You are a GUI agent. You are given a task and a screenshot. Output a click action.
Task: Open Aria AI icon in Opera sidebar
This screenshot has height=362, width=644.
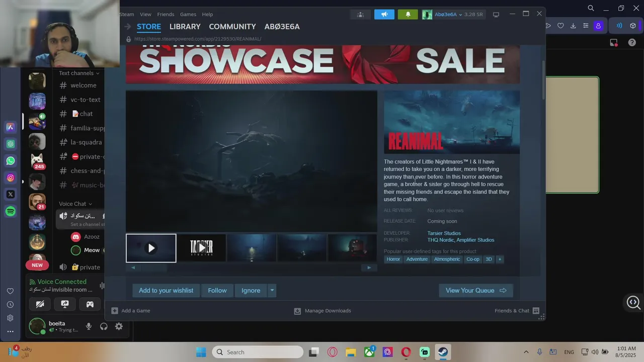pos(10,127)
